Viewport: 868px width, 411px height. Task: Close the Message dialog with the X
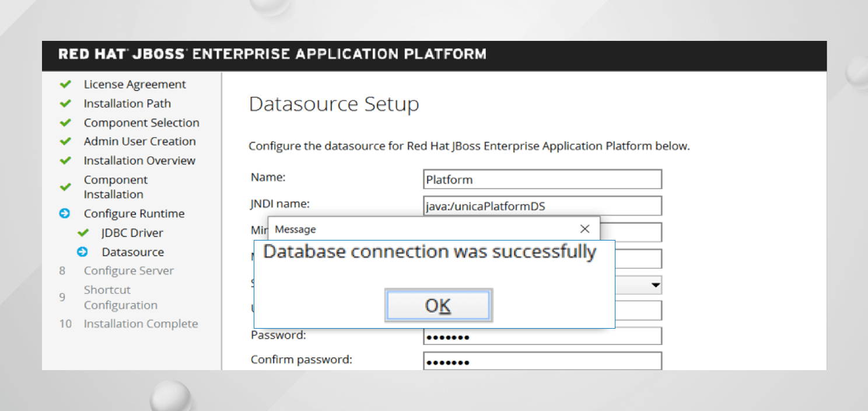pos(584,229)
